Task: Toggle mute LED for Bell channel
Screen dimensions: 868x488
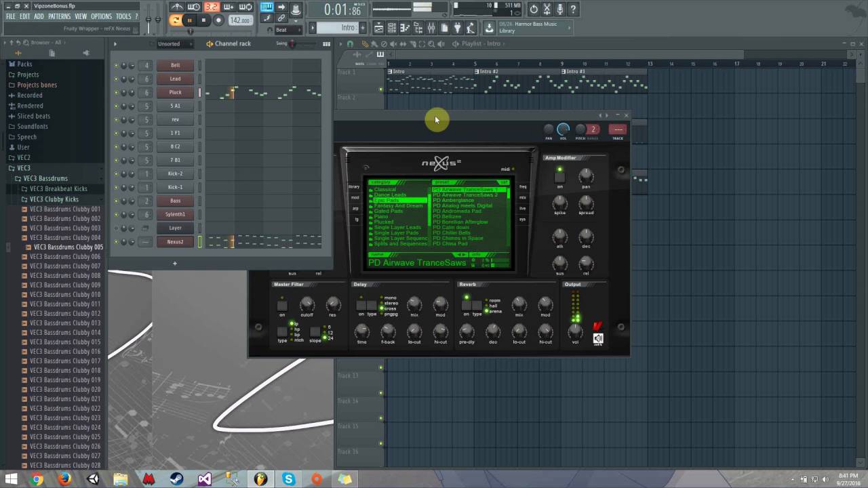Action: coord(116,65)
